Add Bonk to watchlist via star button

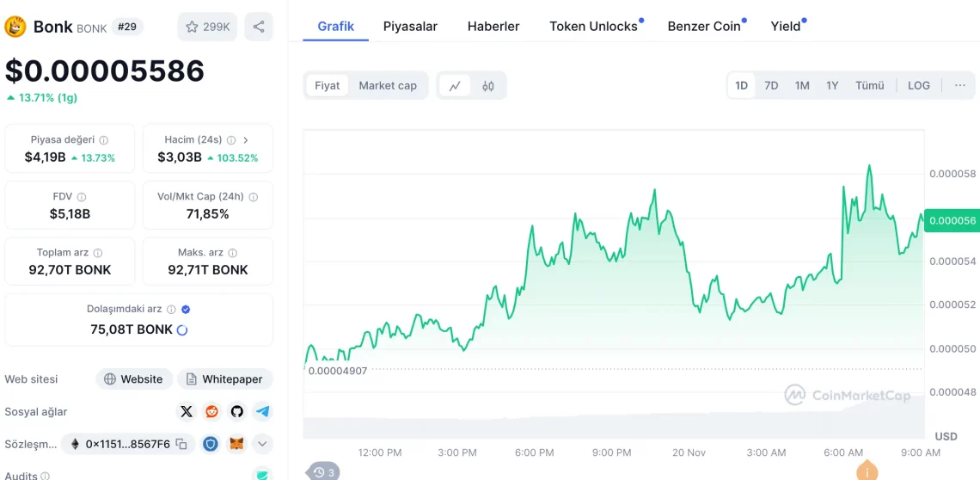(x=207, y=27)
